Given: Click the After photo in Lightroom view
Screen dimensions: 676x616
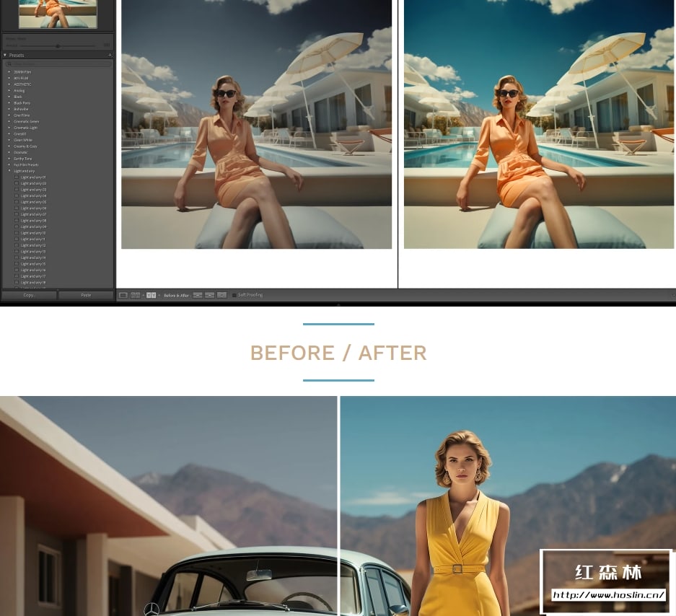Looking at the screenshot, I should click(539, 124).
